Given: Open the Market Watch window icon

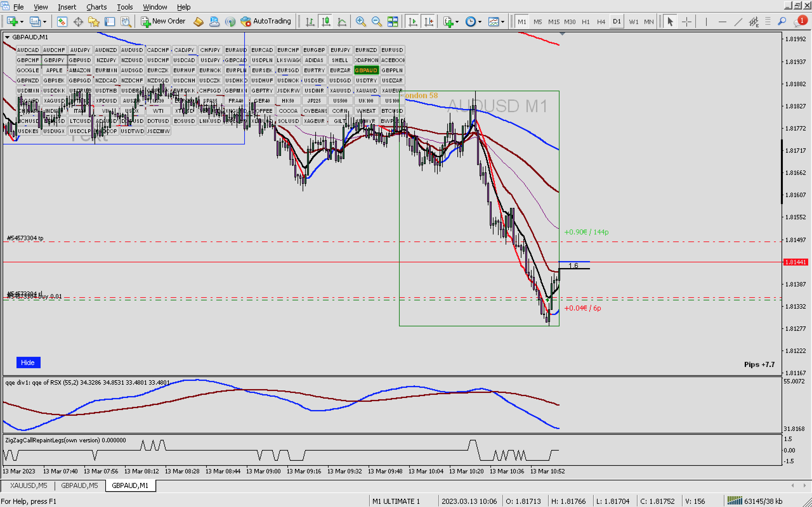Looking at the screenshot, I should pyautogui.click(x=62, y=22).
